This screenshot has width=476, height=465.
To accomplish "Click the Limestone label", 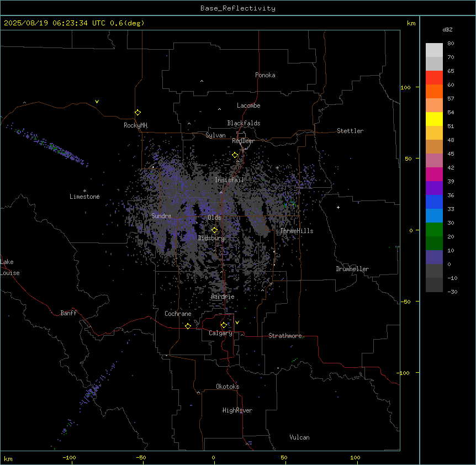I will pos(84,197).
